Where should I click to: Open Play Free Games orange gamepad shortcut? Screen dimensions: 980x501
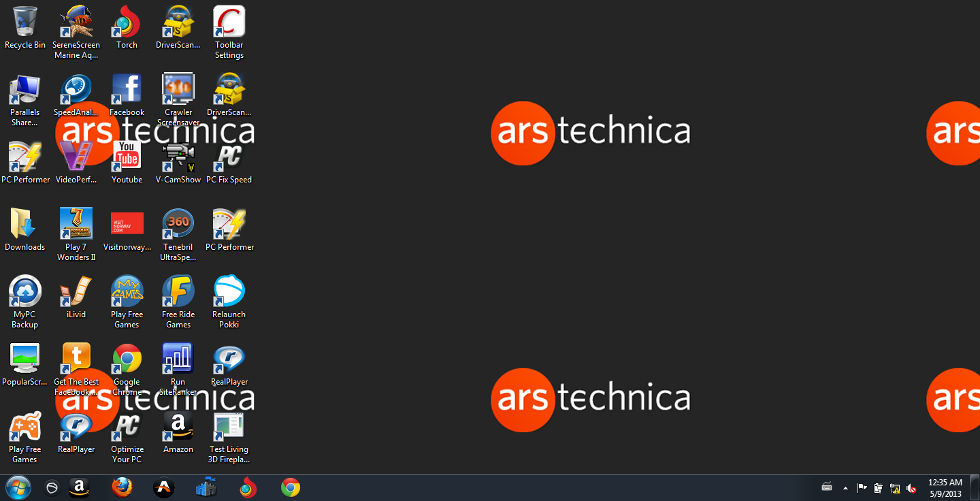click(x=25, y=437)
